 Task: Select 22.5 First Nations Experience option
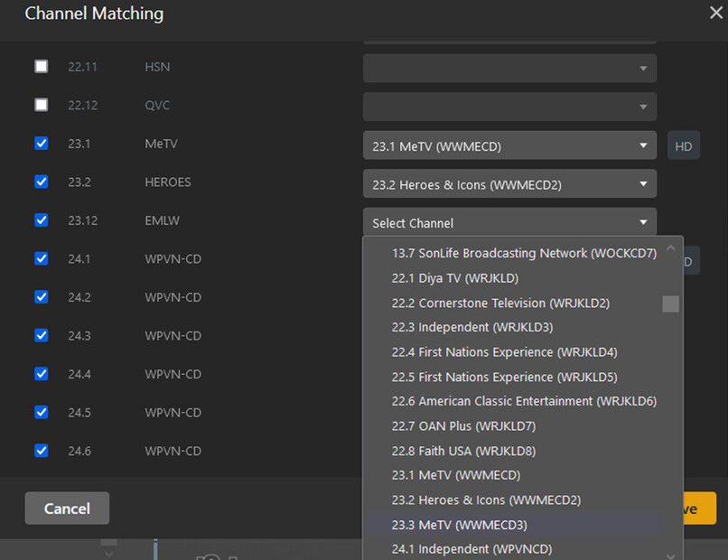[515, 377]
